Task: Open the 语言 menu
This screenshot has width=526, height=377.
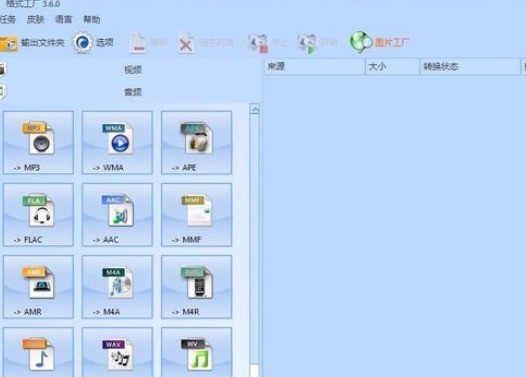Action: (64, 19)
